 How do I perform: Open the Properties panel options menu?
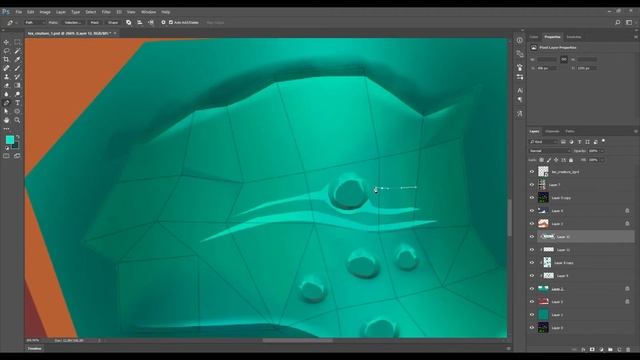[636, 37]
